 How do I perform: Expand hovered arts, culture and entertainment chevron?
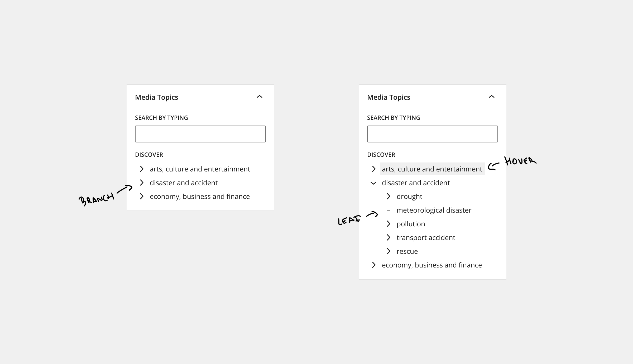pos(374,169)
